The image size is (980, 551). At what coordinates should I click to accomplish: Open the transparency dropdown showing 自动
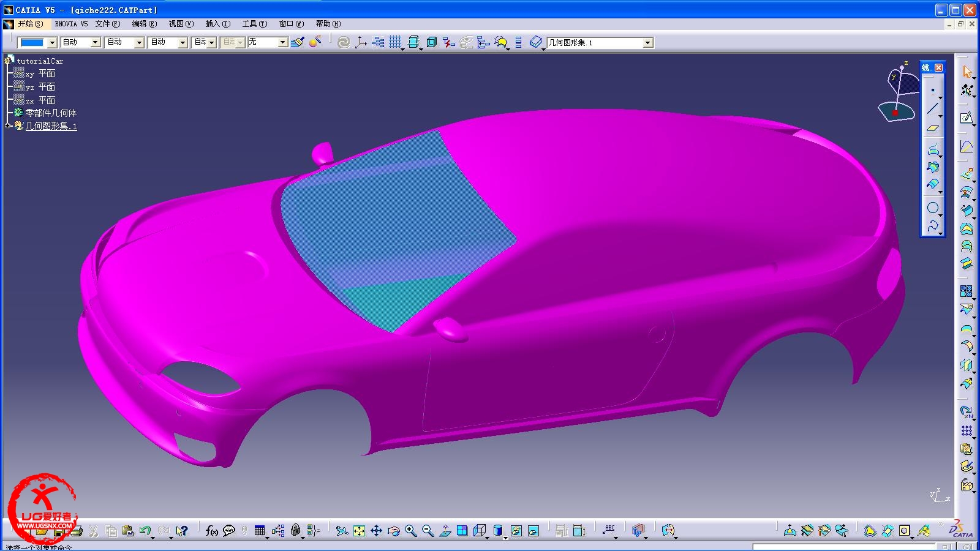[96, 42]
